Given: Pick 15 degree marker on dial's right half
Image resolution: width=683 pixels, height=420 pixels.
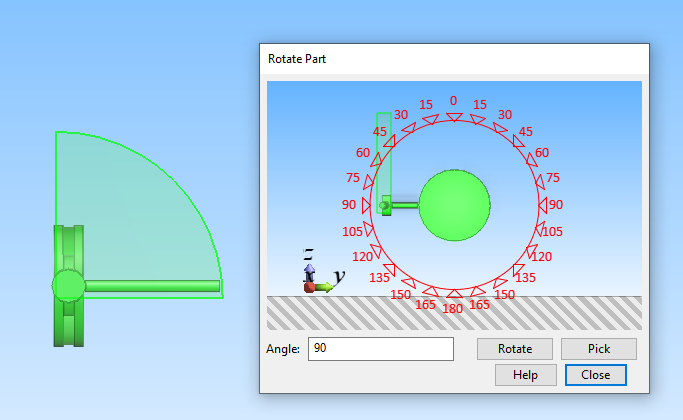Looking at the screenshot, I should [x=477, y=119].
